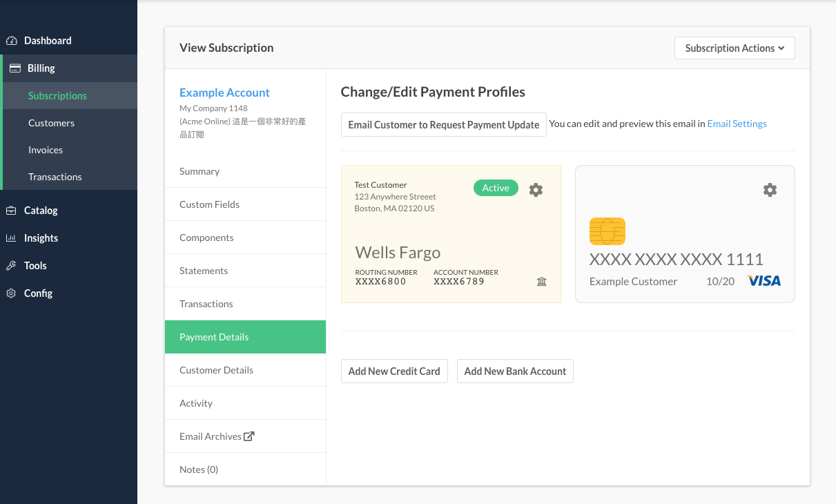Image resolution: width=836 pixels, height=504 pixels.
Task: Open the Customer Details tab
Action: coord(216,370)
